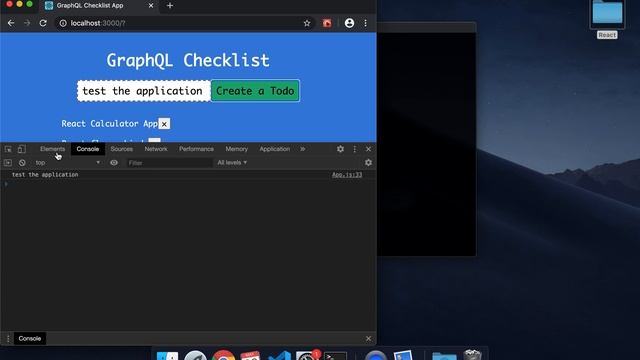Viewport: 640px width, 360px height.
Task: Open Visual Studio Code from the Dock
Action: pos(279,356)
